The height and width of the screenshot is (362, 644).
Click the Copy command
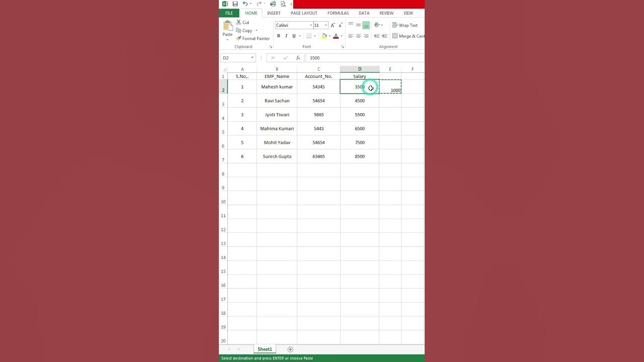[244, 31]
